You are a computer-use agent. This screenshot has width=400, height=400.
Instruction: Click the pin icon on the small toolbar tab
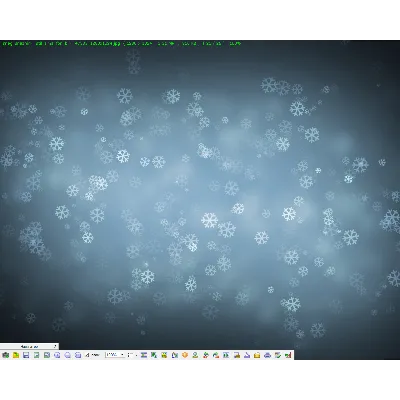pyautogui.click(x=55, y=346)
